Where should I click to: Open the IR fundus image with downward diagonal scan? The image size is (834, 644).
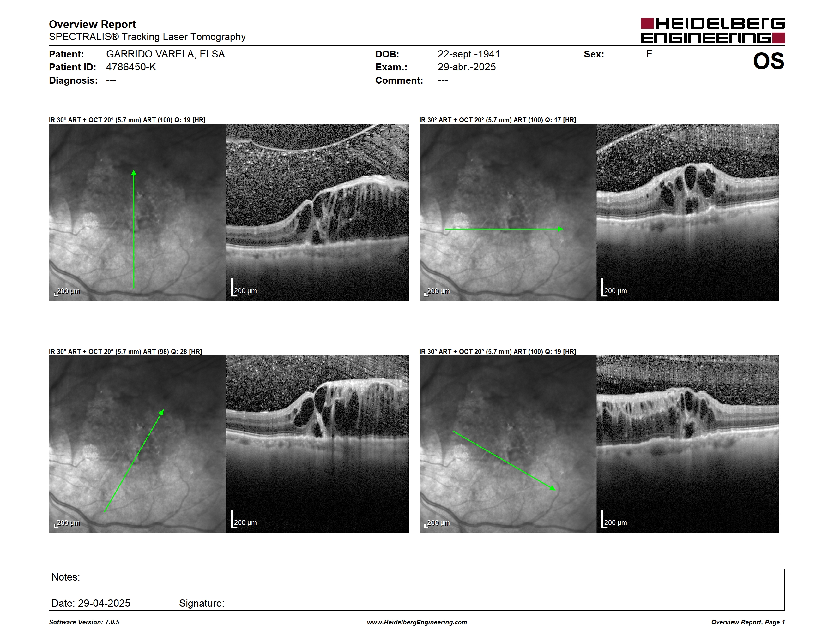click(x=508, y=444)
